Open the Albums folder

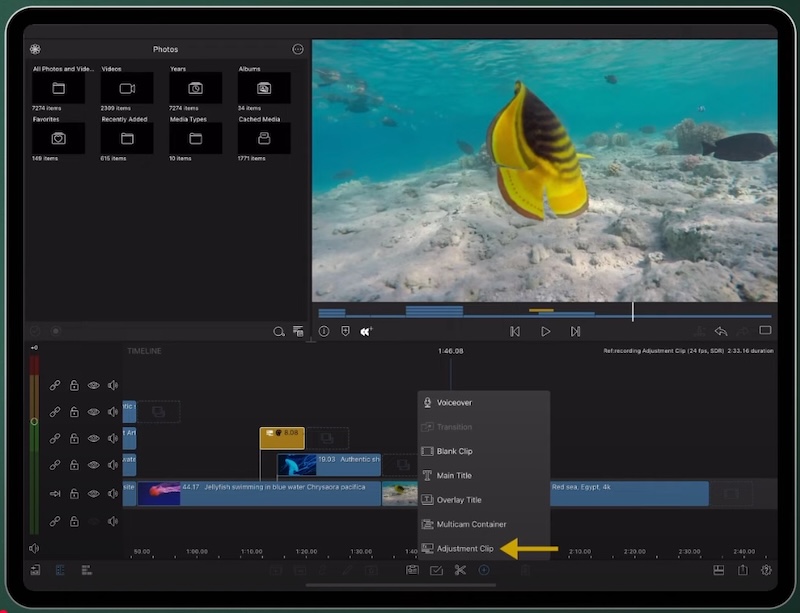264,88
